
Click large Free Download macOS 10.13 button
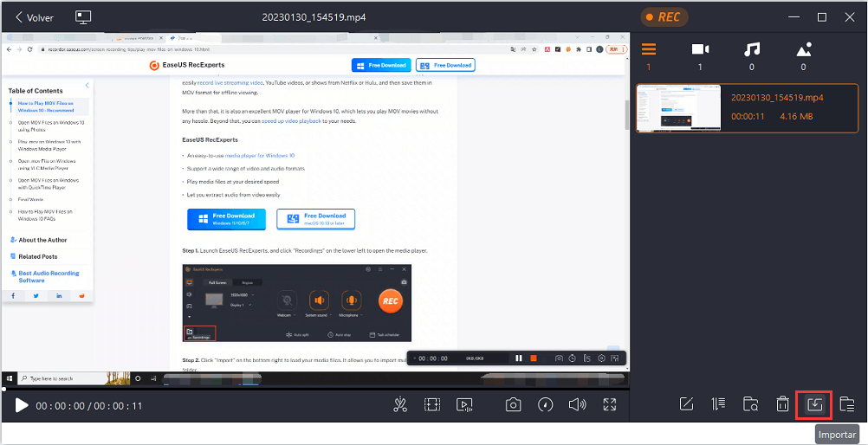[315, 219]
